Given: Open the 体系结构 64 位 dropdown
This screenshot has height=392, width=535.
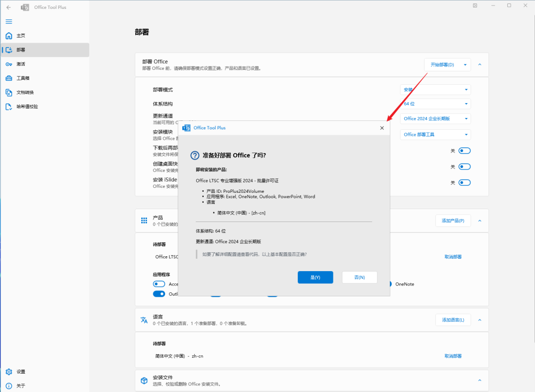Looking at the screenshot, I should point(435,104).
